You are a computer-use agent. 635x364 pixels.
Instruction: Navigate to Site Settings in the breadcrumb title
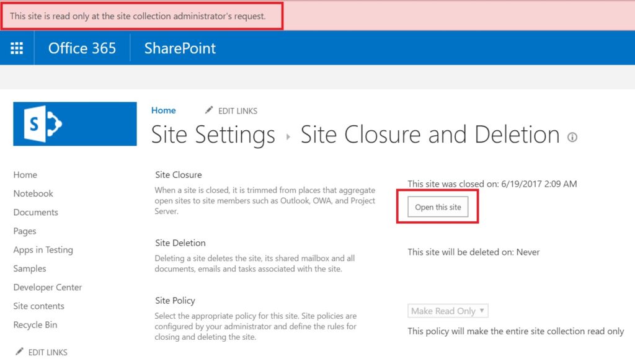[x=213, y=135]
